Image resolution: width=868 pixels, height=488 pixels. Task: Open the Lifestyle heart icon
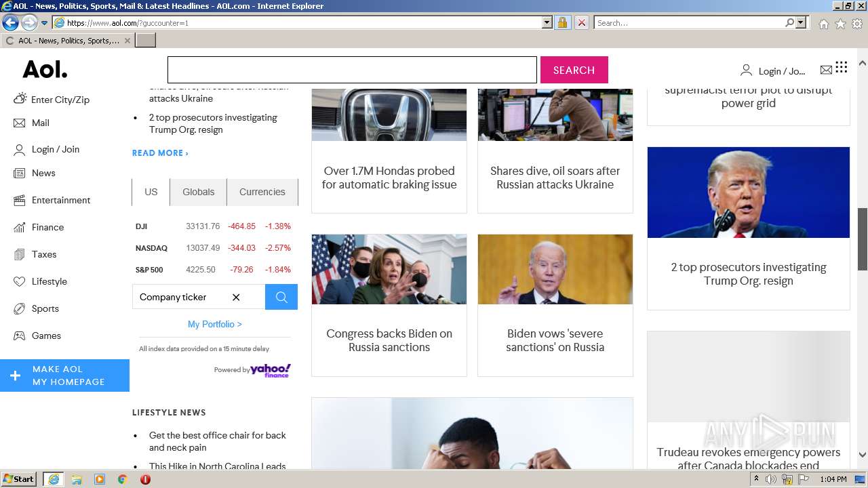[19, 281]
